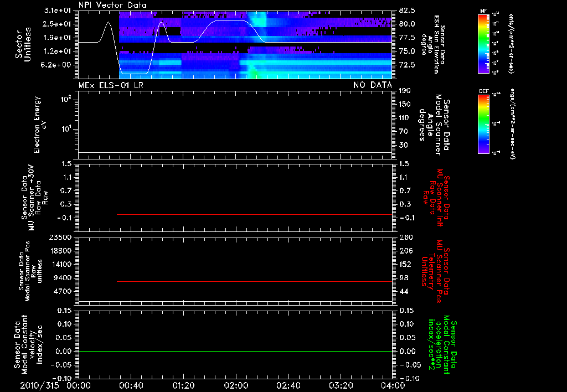Click the '02:40' time tick label
The height and width of the screenshot is (392, 567).
click(288, 386)
